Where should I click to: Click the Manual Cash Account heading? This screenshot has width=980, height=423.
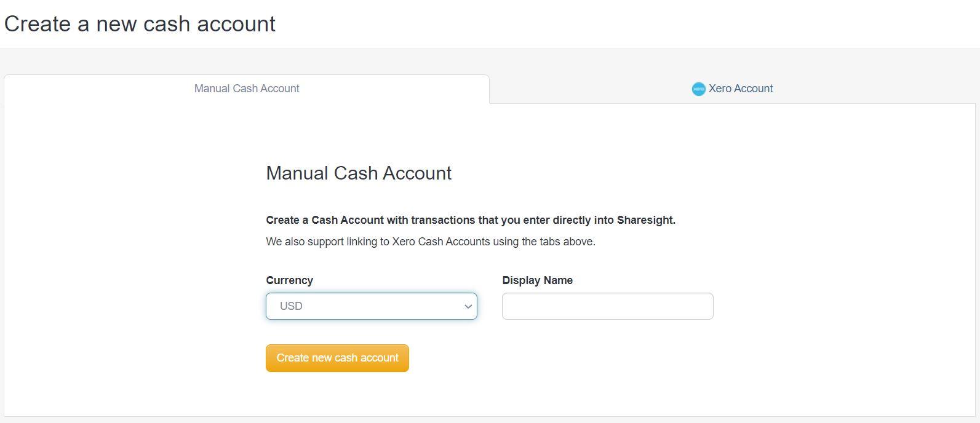point(359,173)
